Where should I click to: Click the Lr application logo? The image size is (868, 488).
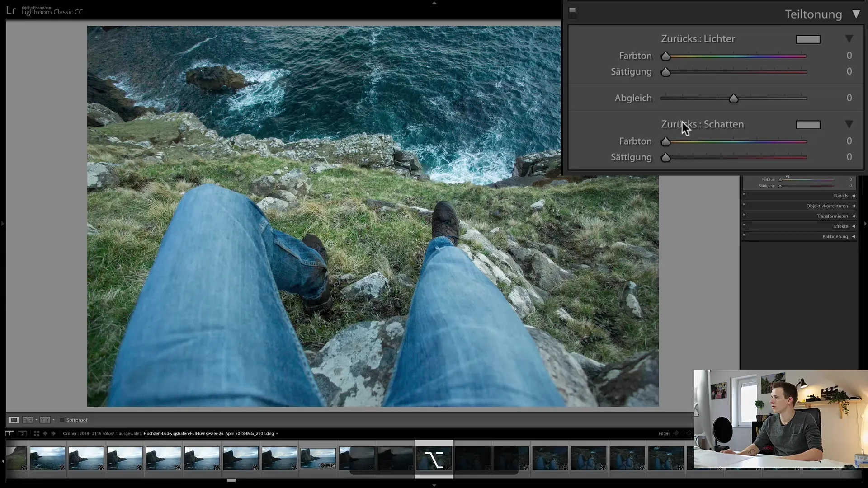pos(11,11)
